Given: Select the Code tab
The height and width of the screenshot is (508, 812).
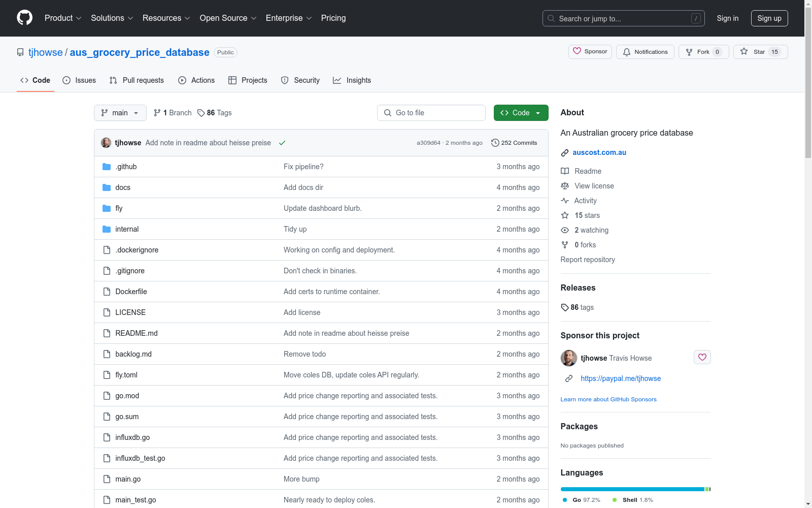Looking at the screenshot, I should (x=36, y=80).
